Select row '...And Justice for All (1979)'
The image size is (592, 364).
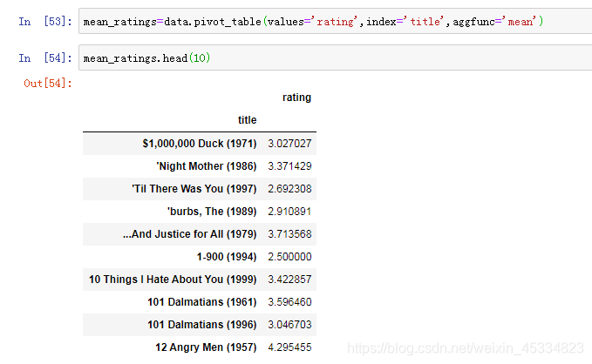200,234
